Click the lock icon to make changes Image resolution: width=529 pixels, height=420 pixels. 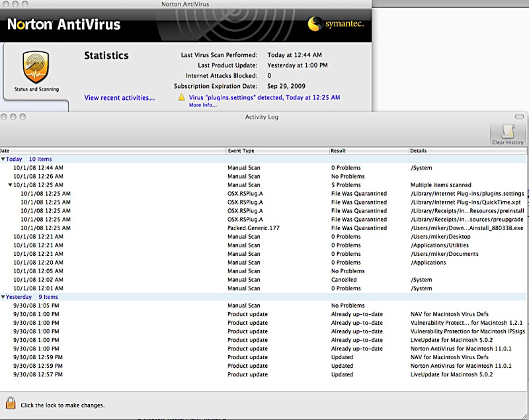(x=11, y=403)
